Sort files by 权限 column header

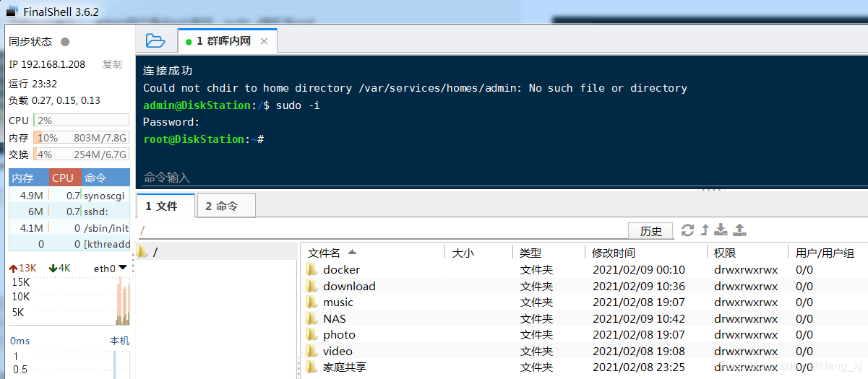[747, 253]
